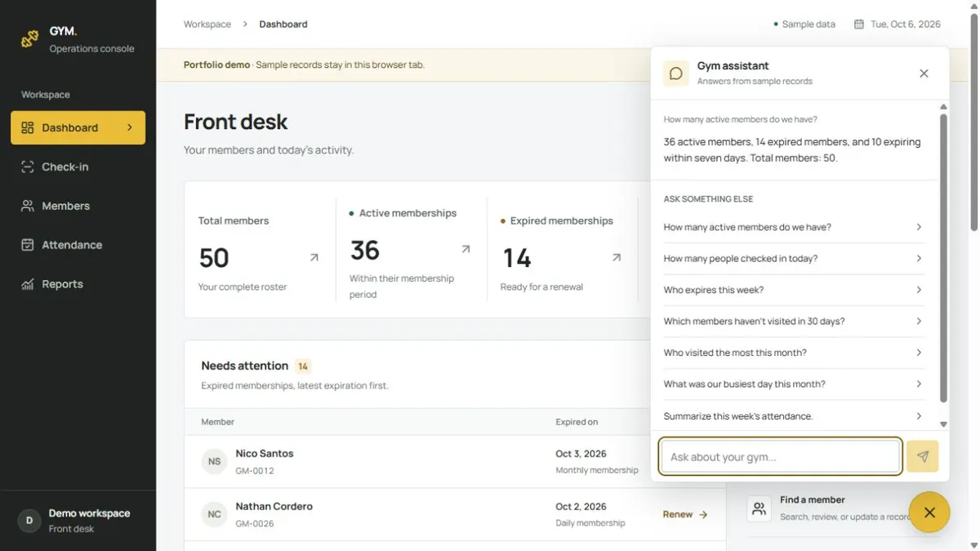Screen dimensions: 980x551
Task: Open Nico Santos member row
Action: (455, 462)
